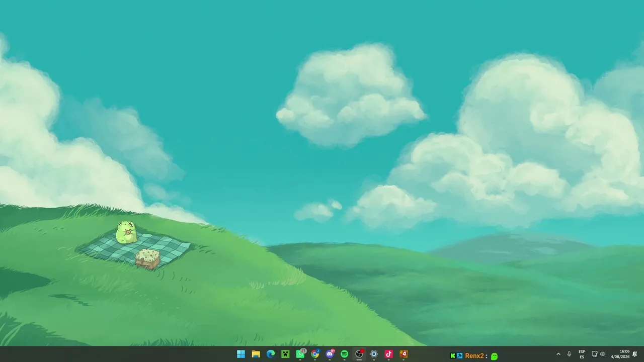The image size is (644, 362).
Task: Show hidden system tray icons
Action: [558, 354]
